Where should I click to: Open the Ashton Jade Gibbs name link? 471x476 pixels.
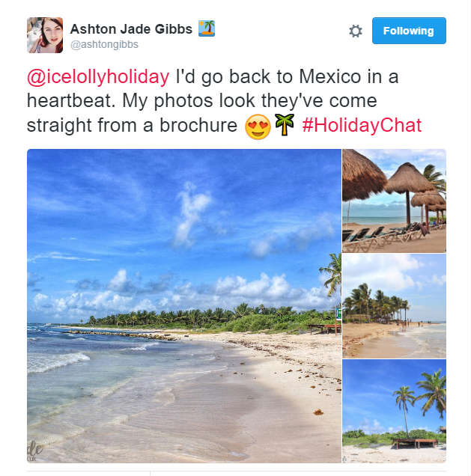coord(131,29)
